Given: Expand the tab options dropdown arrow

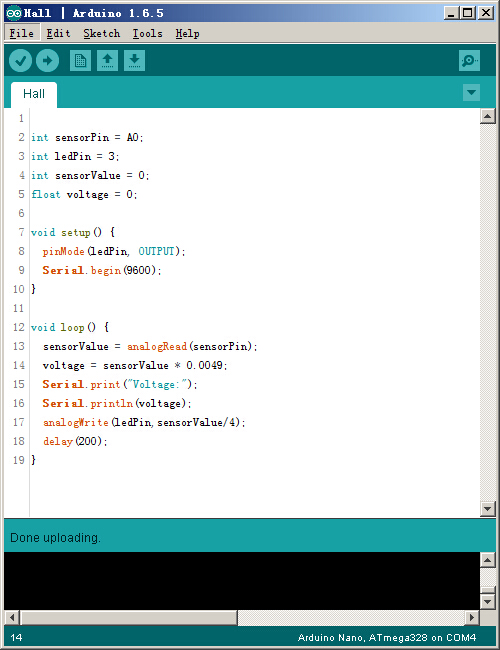Looking at the screenshot, I should [x=471, y=92].
